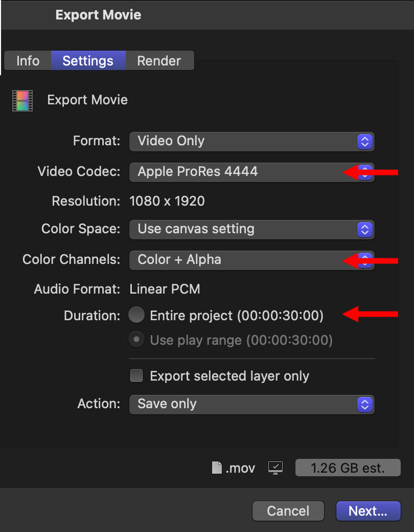Open the Color Channels dropdown
The height and width of the screenshot is (532, 414).
click(x=251, y=260)
